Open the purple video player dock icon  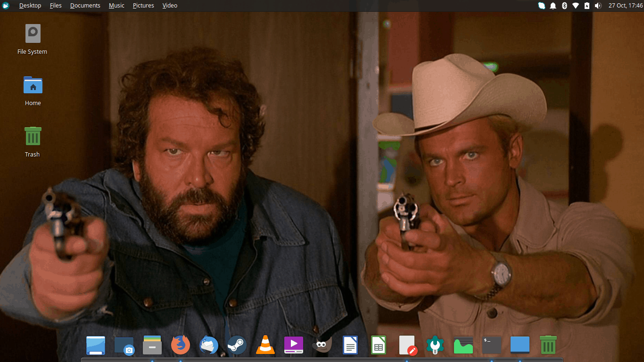pos(294,345)
